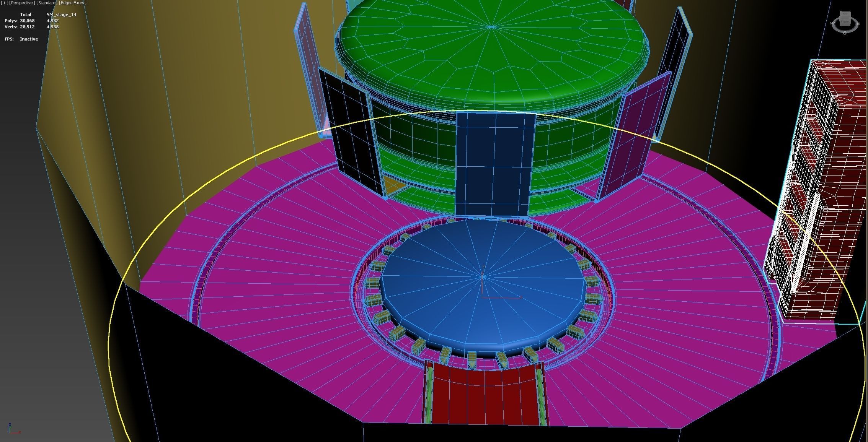Image resolution: width=868 pixels, height=442 pixels.
Task: Open the Perspective point-of-view label menu
Action: click(x=22, y=3)
